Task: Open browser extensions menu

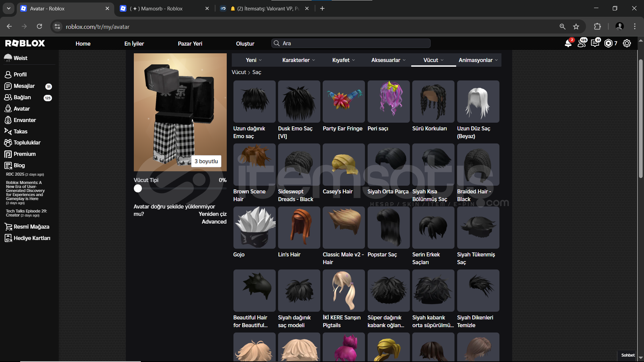Action: 597,26
